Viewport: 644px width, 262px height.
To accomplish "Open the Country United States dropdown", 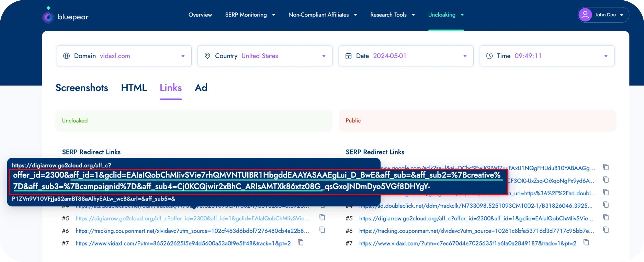I will [x=265, y=56].
